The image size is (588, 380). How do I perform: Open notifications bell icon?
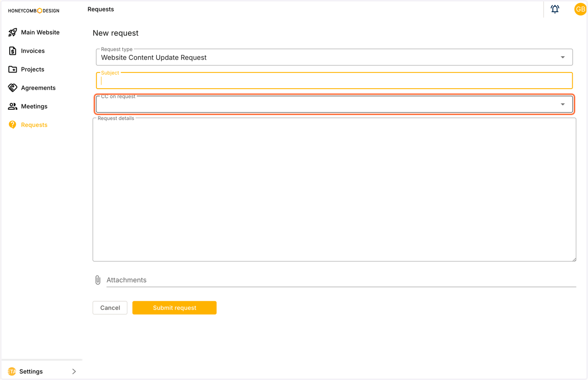(x=555, y=9)
